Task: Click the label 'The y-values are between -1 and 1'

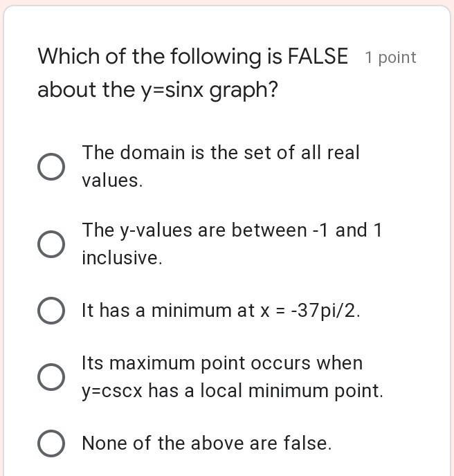Action: pyautogui.click(x=232, y=230)
